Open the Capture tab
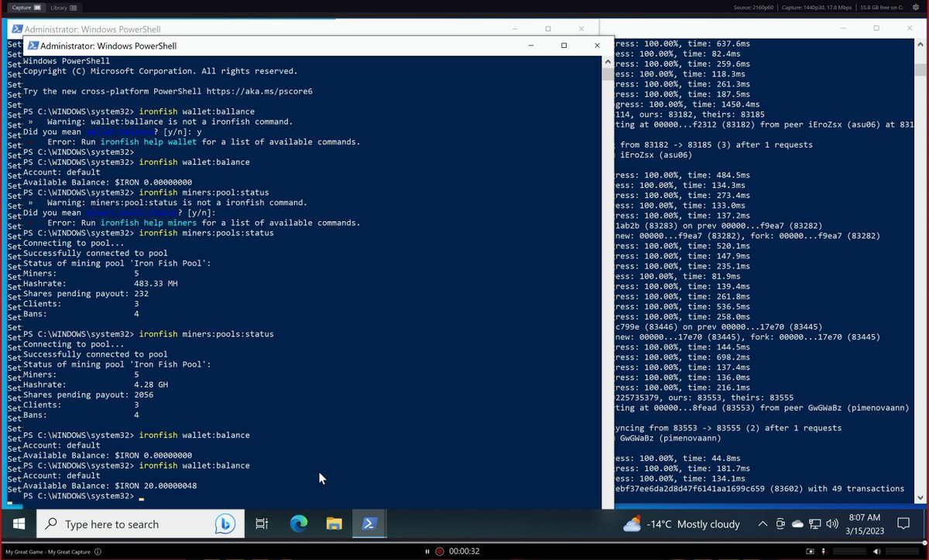Viewport: 929px width, 560px height. tap(26, 8)
